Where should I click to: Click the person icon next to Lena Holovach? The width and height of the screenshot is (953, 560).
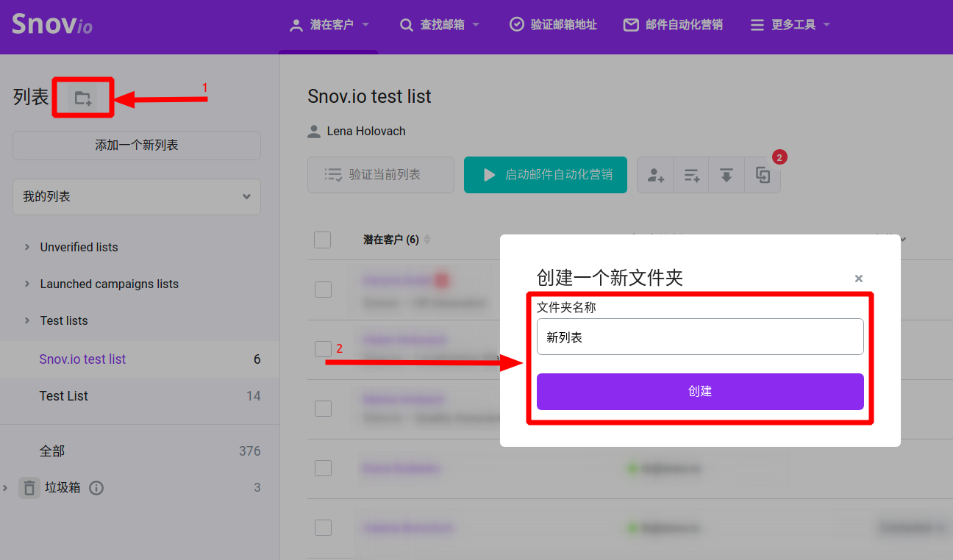(x=314, y=132)
